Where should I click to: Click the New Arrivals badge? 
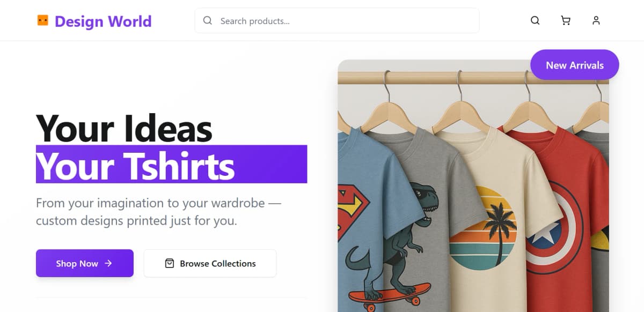[574, 65]
